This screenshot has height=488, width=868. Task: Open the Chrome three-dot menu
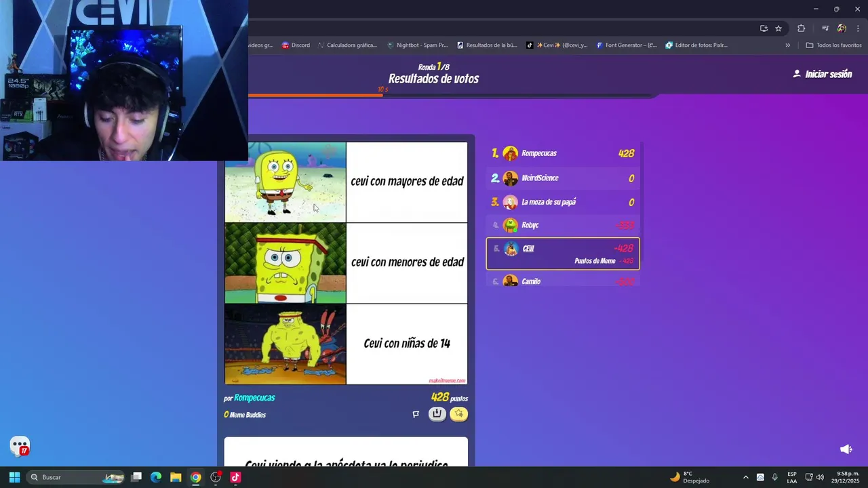coord(858,28)
